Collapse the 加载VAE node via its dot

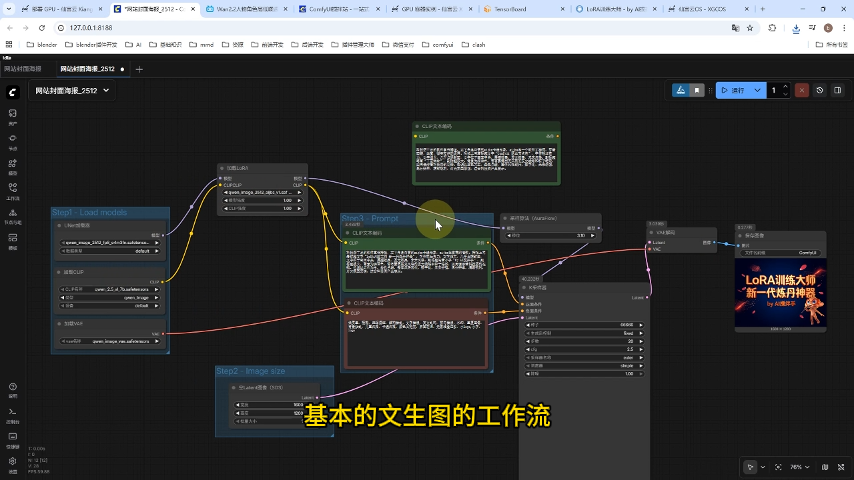[x=59, y=324]
